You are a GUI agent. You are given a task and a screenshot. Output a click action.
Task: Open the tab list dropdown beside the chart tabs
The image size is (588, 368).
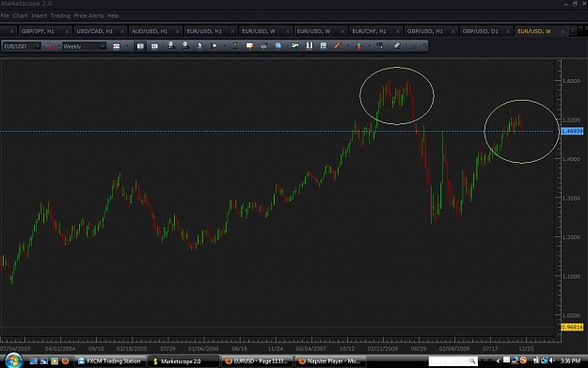coord(572,31)
